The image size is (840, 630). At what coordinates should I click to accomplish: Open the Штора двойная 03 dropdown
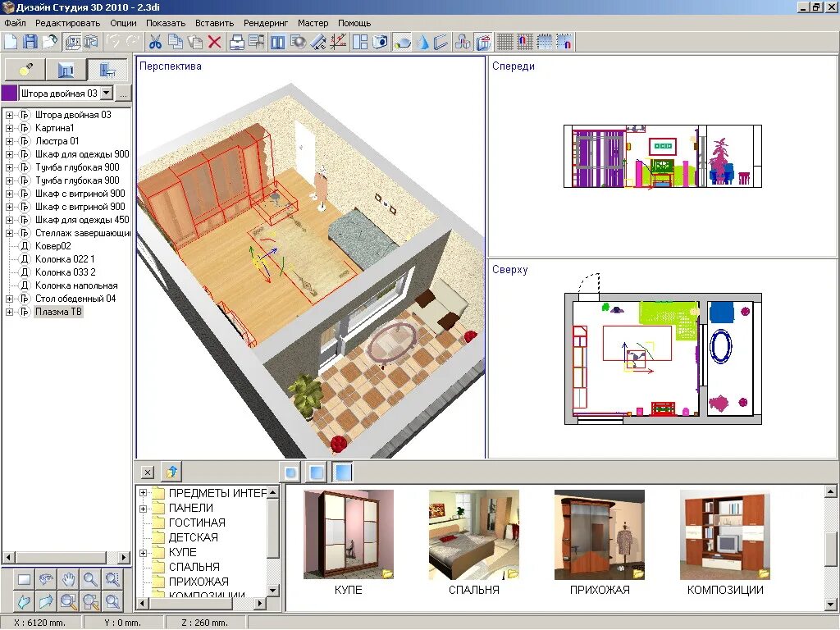click(107, 93)
